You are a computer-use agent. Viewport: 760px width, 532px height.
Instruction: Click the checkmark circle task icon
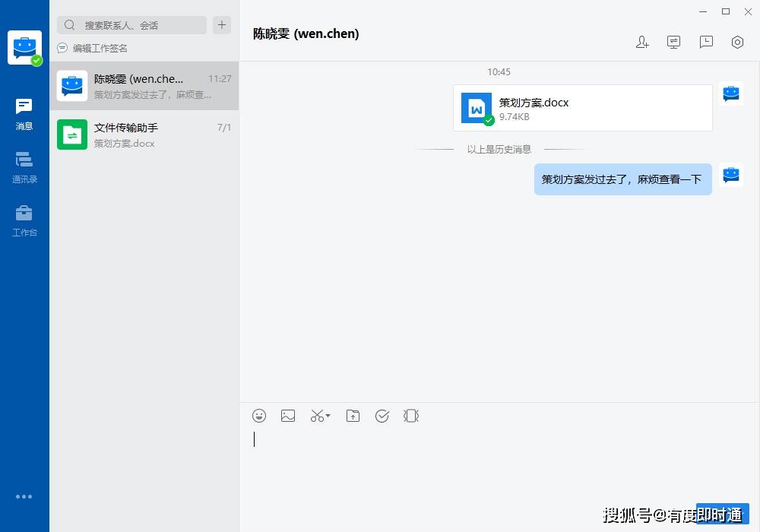pos(382,416)
